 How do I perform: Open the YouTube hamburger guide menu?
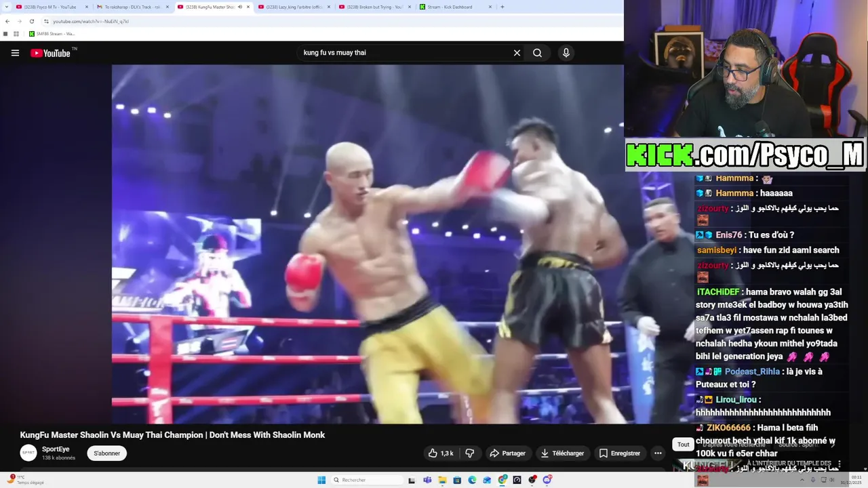pos(15,53)
